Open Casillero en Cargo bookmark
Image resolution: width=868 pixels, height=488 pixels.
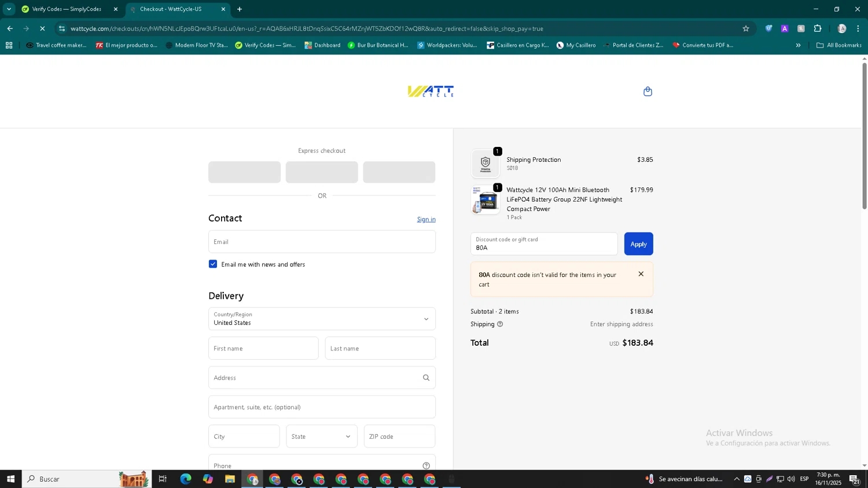click(x=517, y=45)
